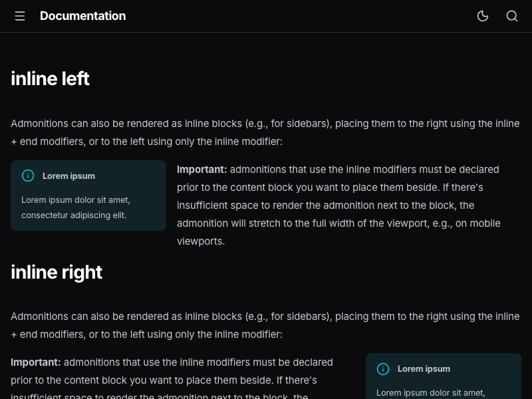Click the "inline right" heading

[x=57, y=272]
